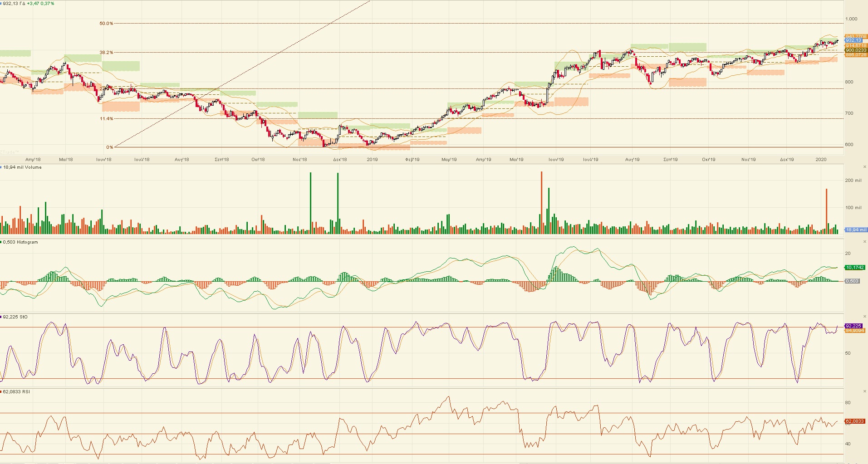Select the '92,225 StO' panel label
The image size is (868, 464).
pyautogui.click(x=15, y=317)
